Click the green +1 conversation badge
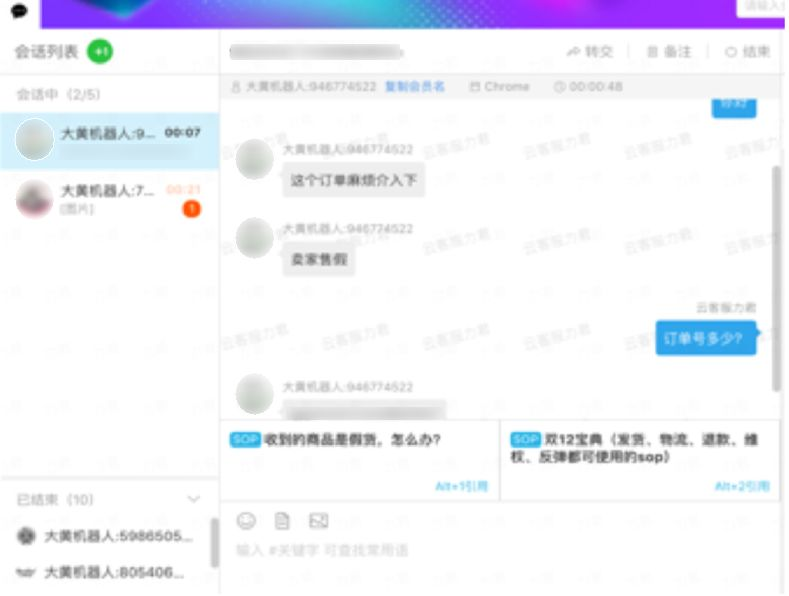The width and height of the screenshot is (789, 596). coord(99,52)
